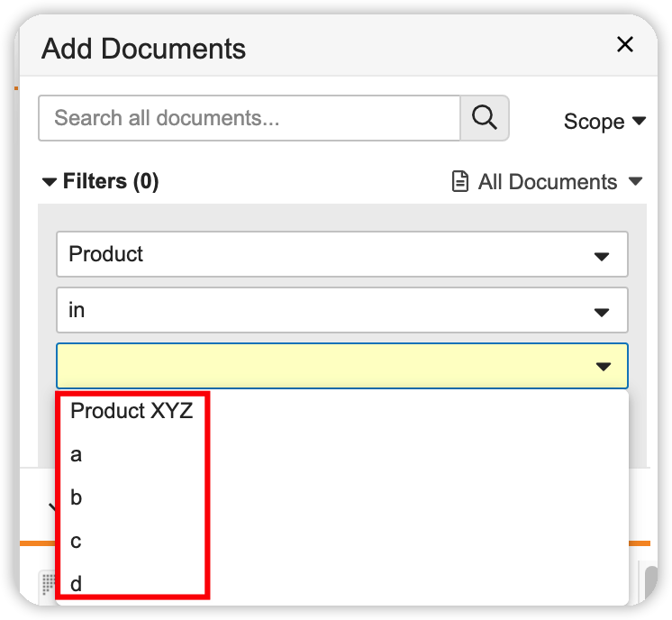672x620 pixels.
Task: Select 'Product XYZ' from the list
Action: pyautogui.click(x=132, y=411)
